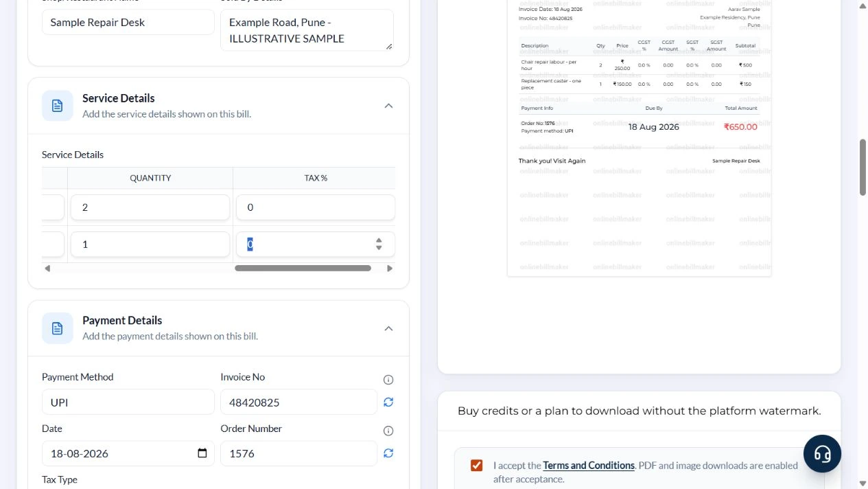Focus the shop name field 'Sample Repair Desk'
Image resolution: width=868 pixels, height=489 pixels.
click(x=128, y=22)
